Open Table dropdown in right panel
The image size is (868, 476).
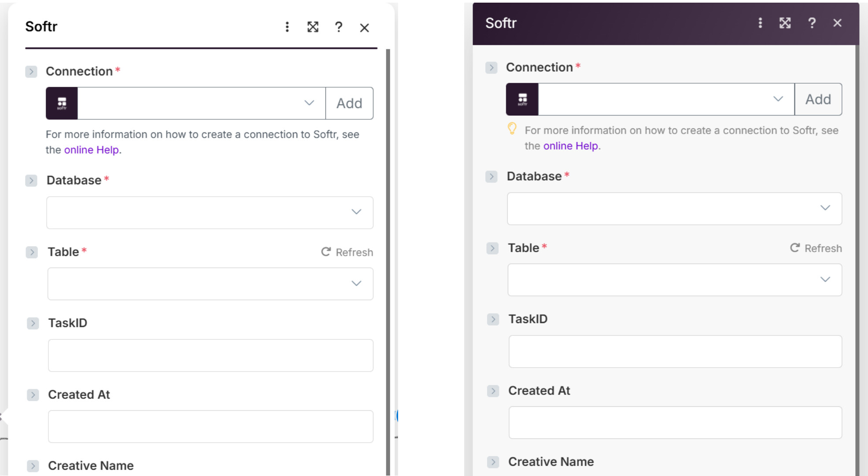point(674,280)
